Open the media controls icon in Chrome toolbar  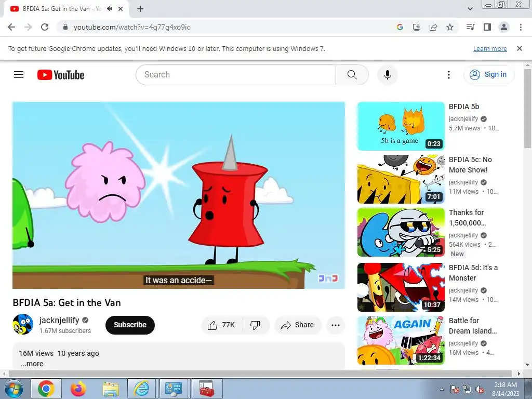coord(471,27)
